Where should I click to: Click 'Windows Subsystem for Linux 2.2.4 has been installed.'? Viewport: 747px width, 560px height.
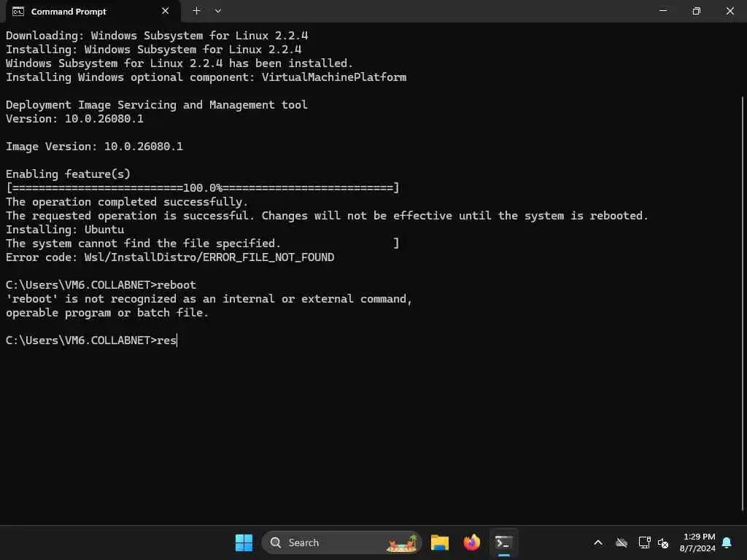(x=179, y=63)
